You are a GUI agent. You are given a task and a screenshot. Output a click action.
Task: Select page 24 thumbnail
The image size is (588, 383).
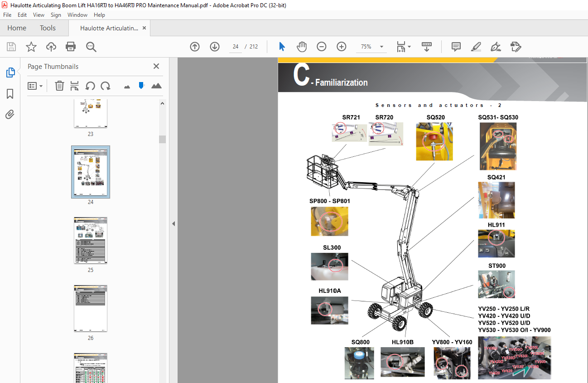click(91, 172)
